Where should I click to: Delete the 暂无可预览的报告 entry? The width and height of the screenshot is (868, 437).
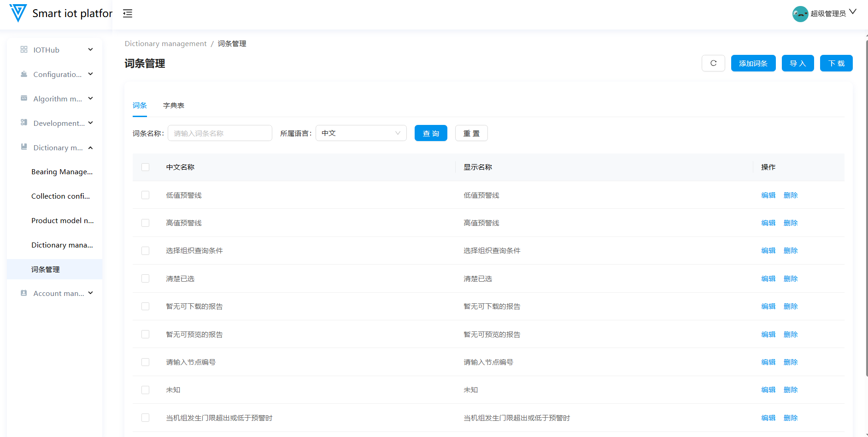click(791, 334)
